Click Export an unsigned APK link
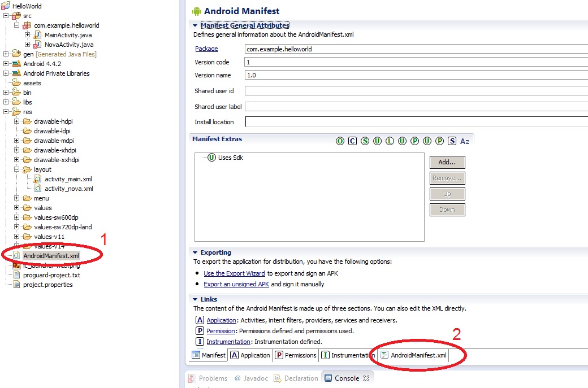The width and height of the screenshot is (588, 388). point(236,284)
